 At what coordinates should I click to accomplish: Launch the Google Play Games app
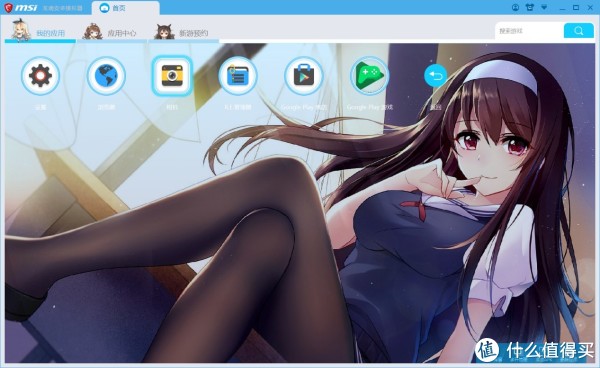pyautogui.click(x=370, y=76)
